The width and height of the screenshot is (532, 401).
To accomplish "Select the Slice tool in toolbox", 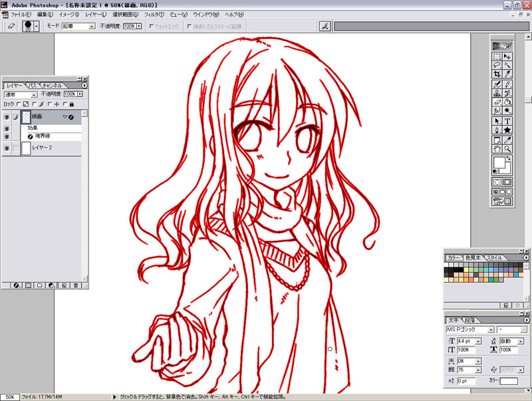I will point(507,74).
